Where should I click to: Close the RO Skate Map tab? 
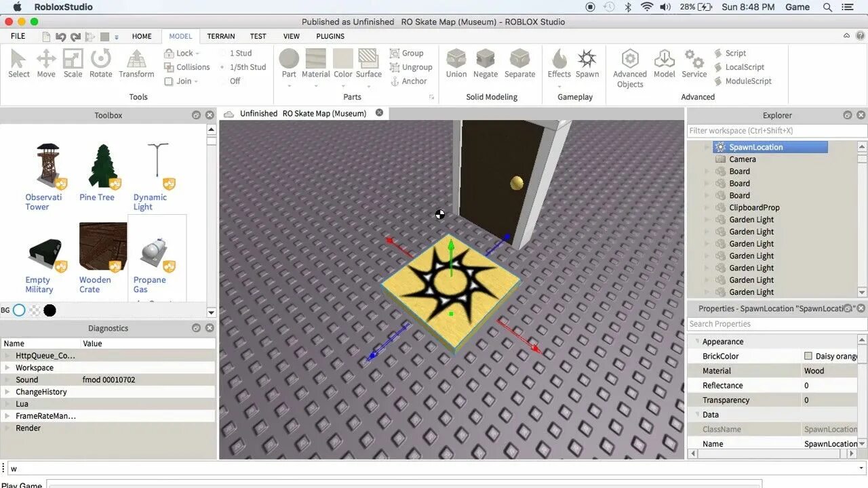tap(379, 113)
